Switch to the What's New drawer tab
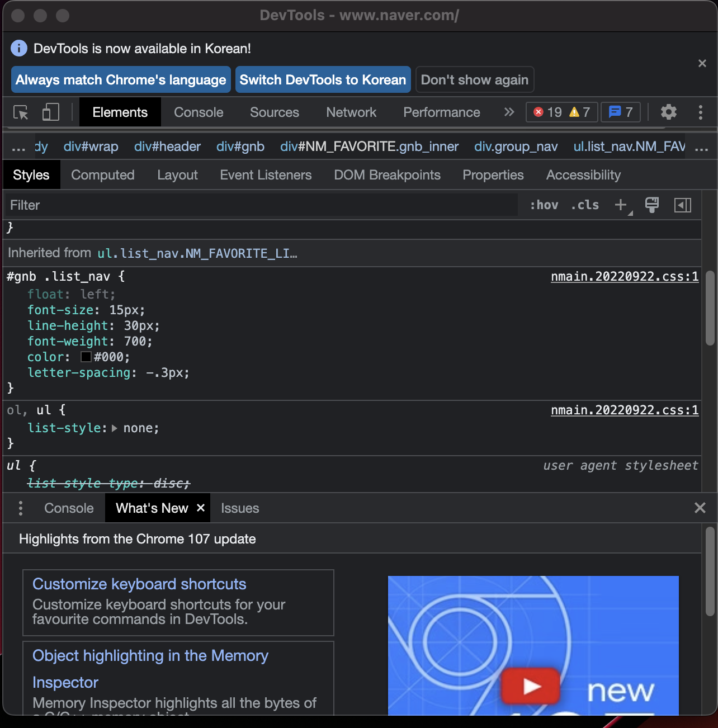Viewport: 718px width, 728px height. pyautogui.click(x=152, y=508)
